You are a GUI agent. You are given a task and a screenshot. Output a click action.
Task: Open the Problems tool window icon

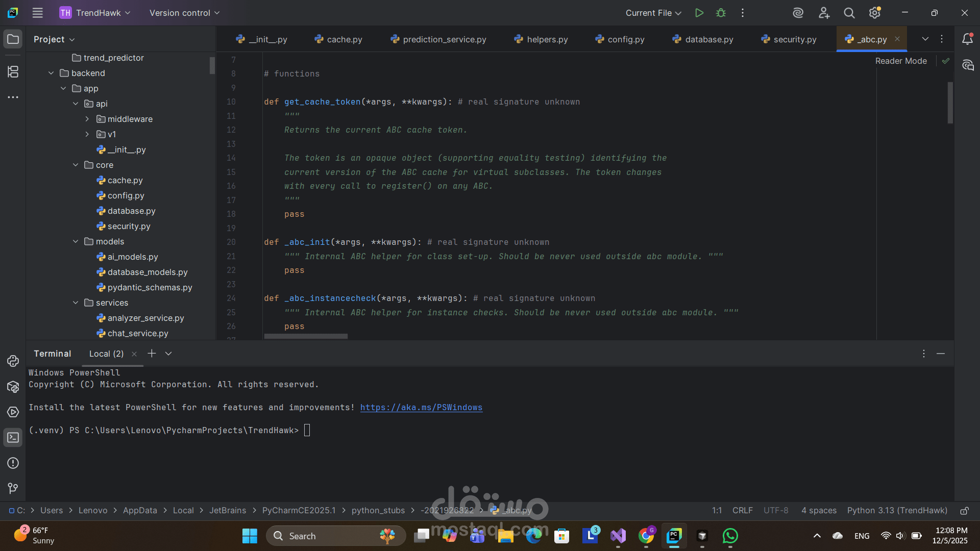click(x=13, y=463)
